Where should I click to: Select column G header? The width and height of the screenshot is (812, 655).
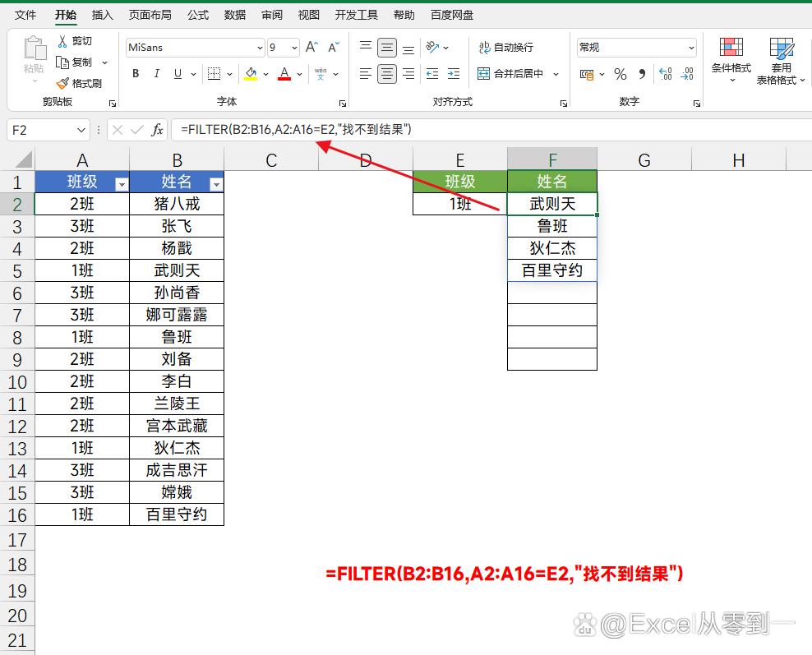(644, 160)
